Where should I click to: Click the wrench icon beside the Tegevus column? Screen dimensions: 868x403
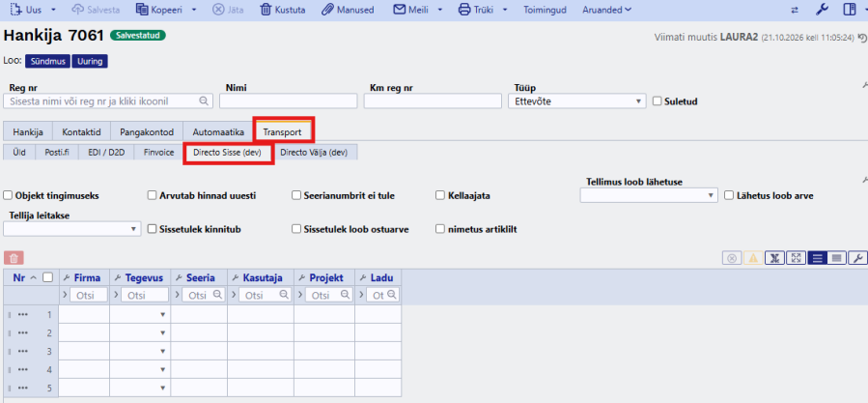pos(119,277)
